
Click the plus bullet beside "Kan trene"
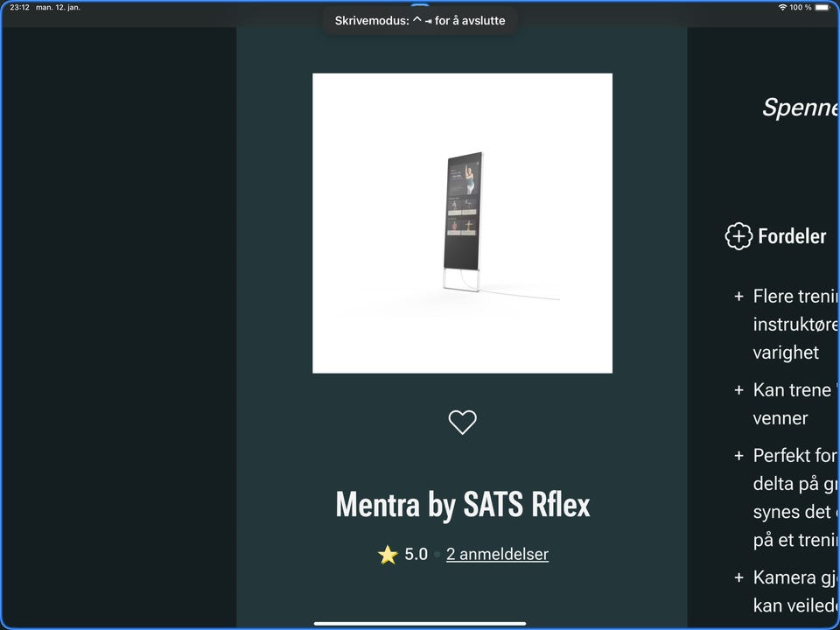coord(738,390)
